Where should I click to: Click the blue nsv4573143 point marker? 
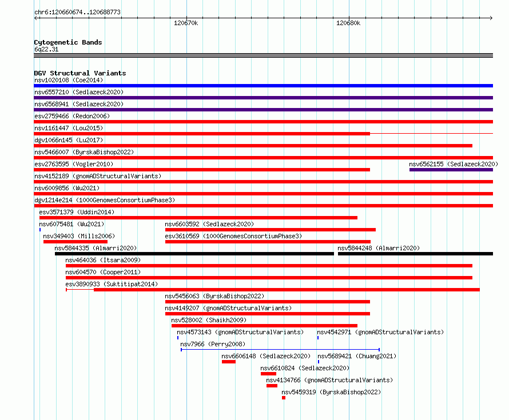click(178, 338)
